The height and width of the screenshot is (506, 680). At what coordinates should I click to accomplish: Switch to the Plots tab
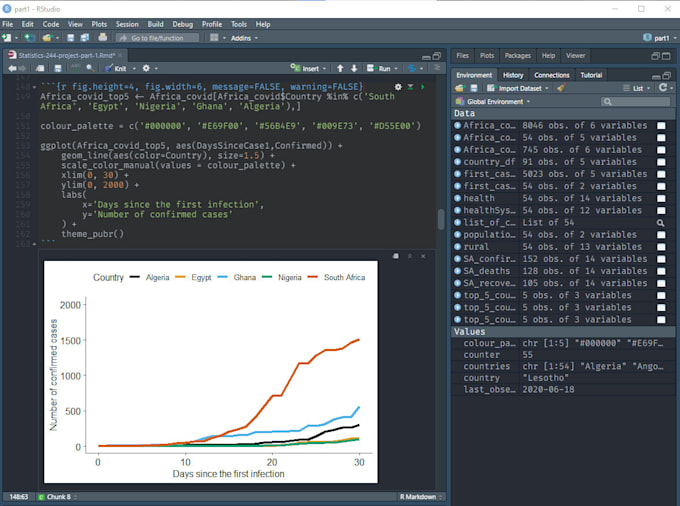pyautogui.click(x=487, y=55)
